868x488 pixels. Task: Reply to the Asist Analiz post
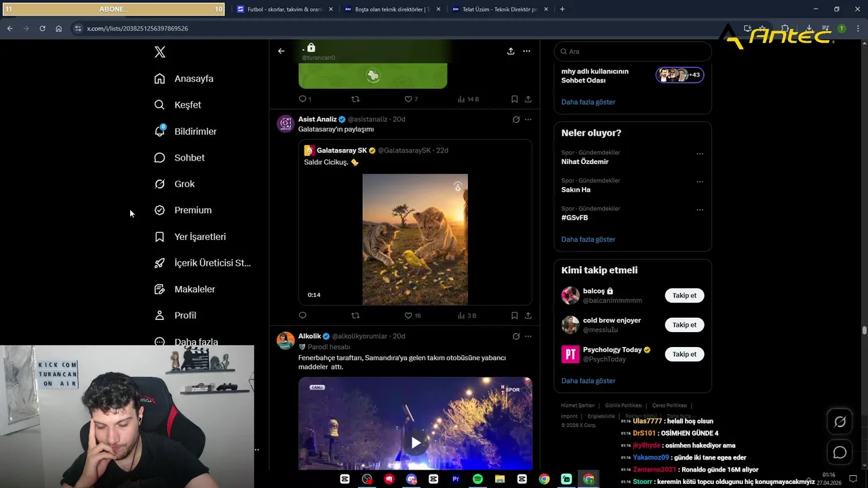[302, 316]
